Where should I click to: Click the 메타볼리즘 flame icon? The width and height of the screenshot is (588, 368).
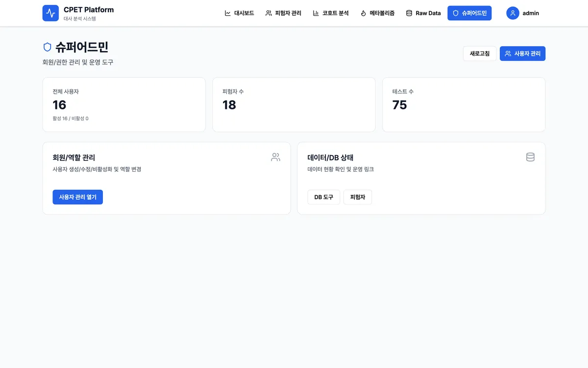coord(363,13)
